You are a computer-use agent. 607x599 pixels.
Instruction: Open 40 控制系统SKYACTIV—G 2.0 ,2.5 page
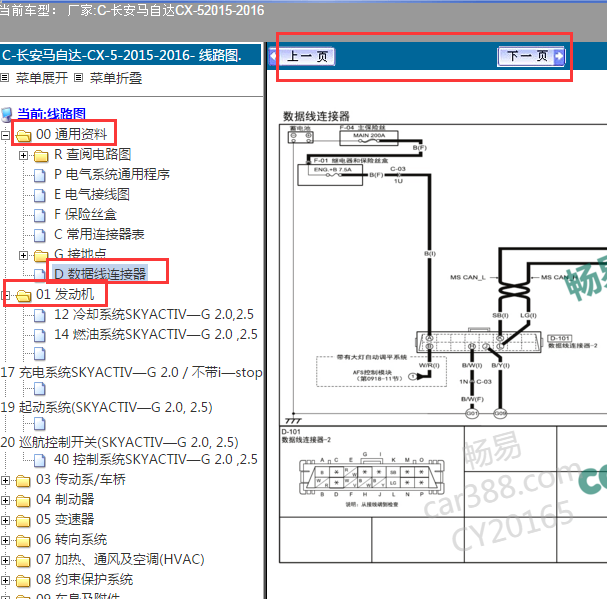(x=156, y=460)
